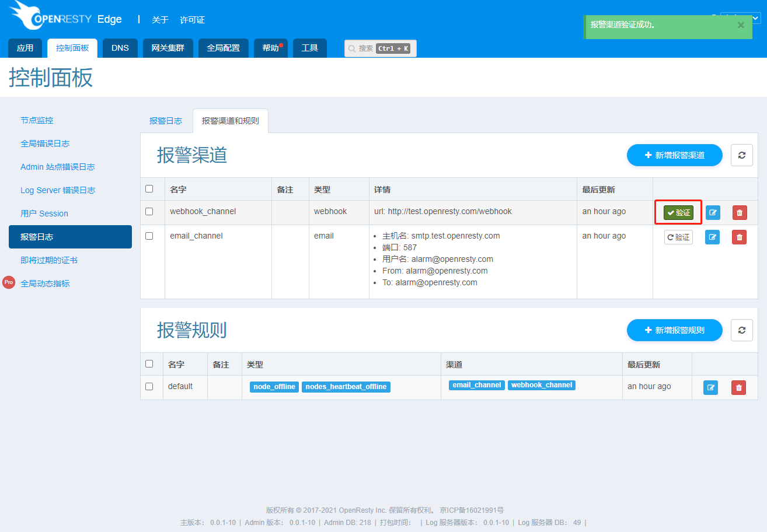Open 节点监控 in the sidebar
The height and width of the screenshot is (532, 767).
coord(37,120)
